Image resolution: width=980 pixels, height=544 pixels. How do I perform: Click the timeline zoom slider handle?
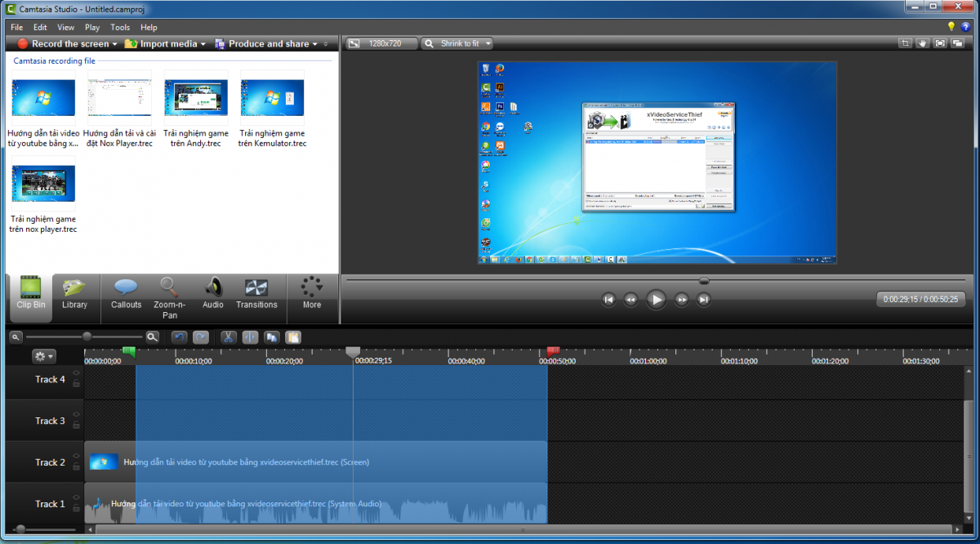click(x=87, y=337)
